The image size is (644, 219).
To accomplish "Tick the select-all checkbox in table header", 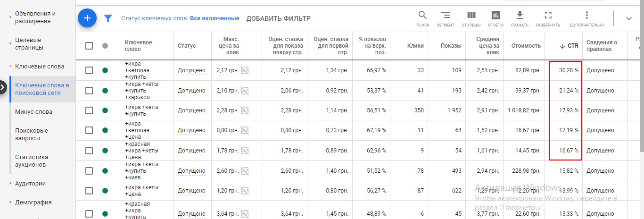I will click(89, 46).
